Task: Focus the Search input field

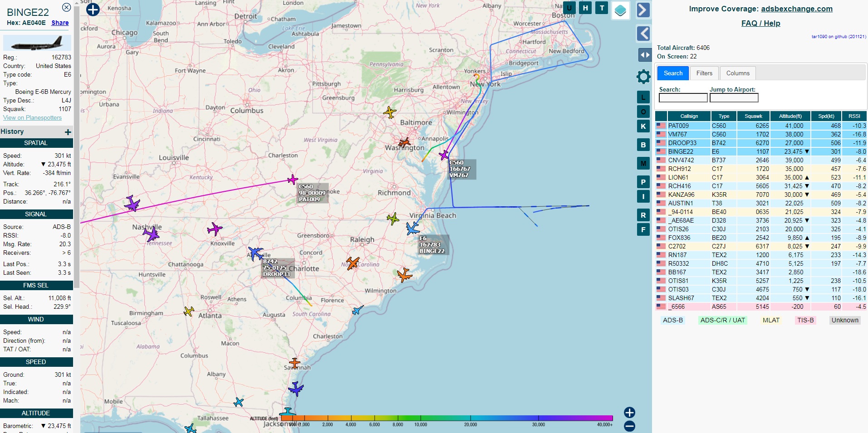Action: coord(683,97)
